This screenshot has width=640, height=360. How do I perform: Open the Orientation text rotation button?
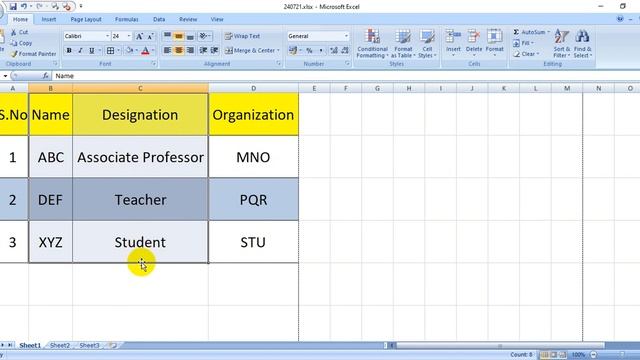click(x=204, y=36)
